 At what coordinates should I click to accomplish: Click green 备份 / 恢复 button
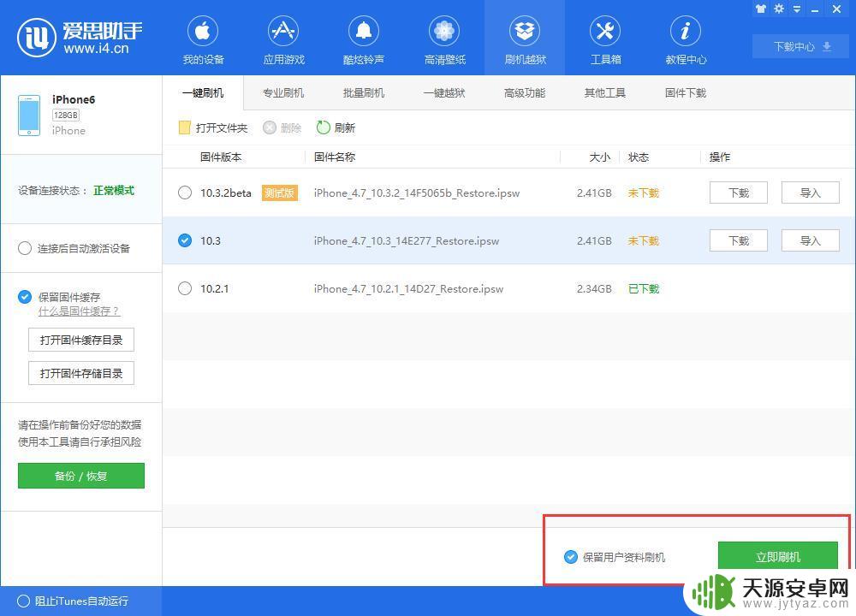pos(81,476)
